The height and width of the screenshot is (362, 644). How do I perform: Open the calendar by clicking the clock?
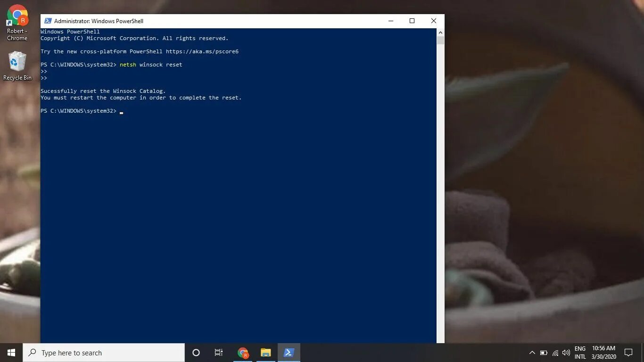tap(604, 353)
